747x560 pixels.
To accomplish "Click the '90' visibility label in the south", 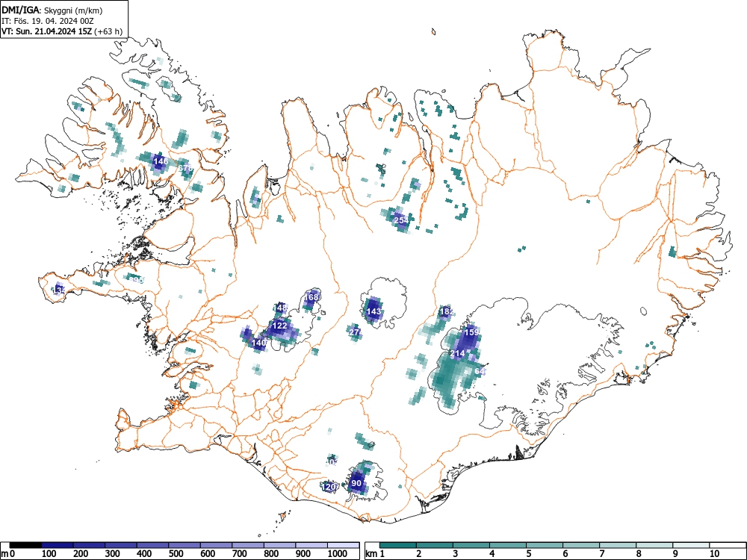I will click(356, 483).
